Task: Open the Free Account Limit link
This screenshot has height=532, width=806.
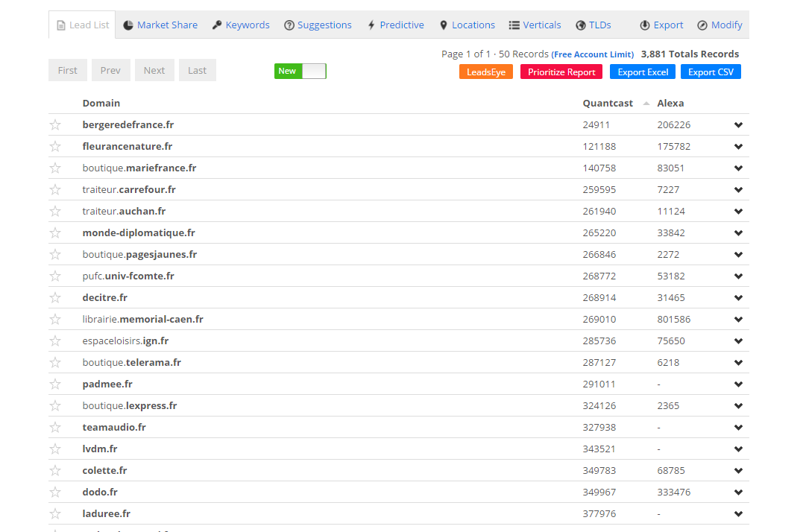Action: [592, 54]
